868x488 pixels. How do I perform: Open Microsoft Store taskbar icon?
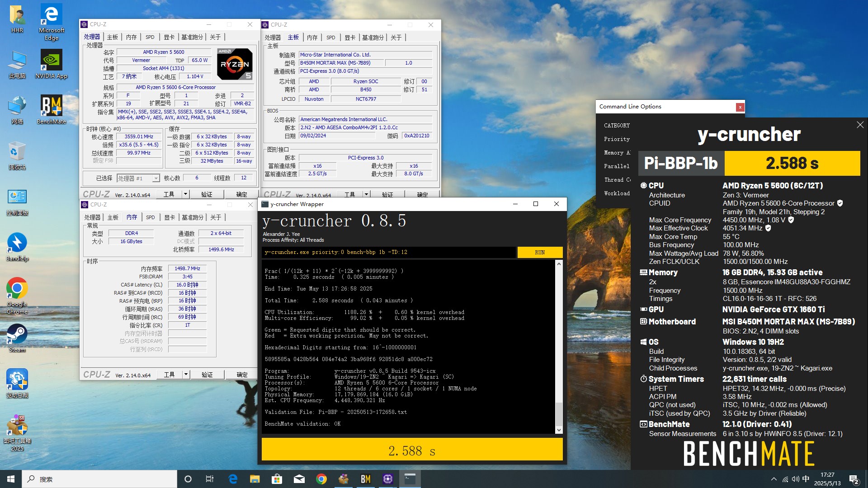point(277,479)
